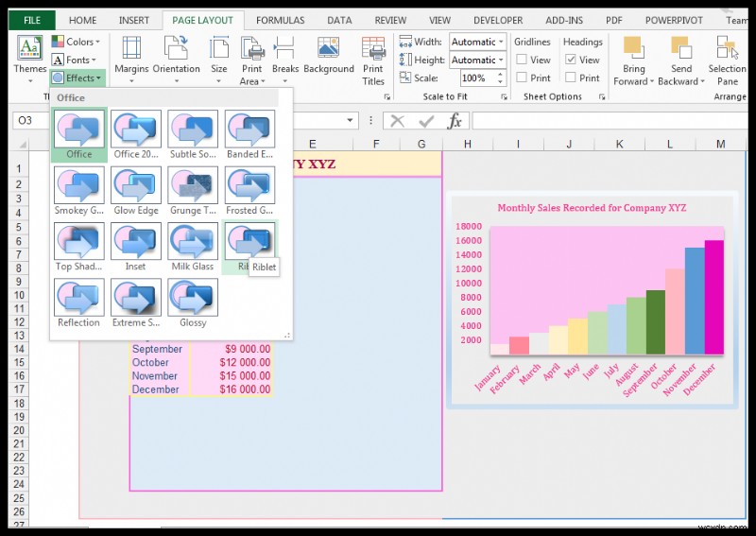Expand the Name Box dropdown arrow
This screenshot has height=536, width=756.
[350, 120]
